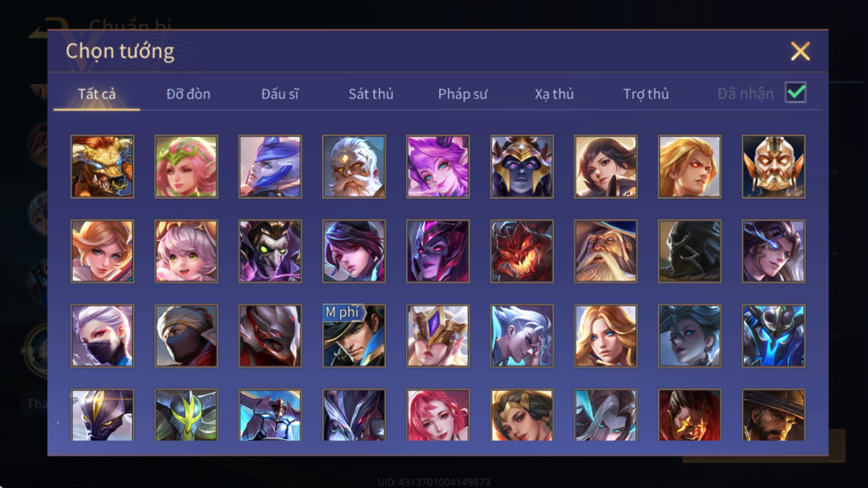The image size is (868, 488).
Task: Choose the green-eyed plague mask hero
Action: coord(270,251)
